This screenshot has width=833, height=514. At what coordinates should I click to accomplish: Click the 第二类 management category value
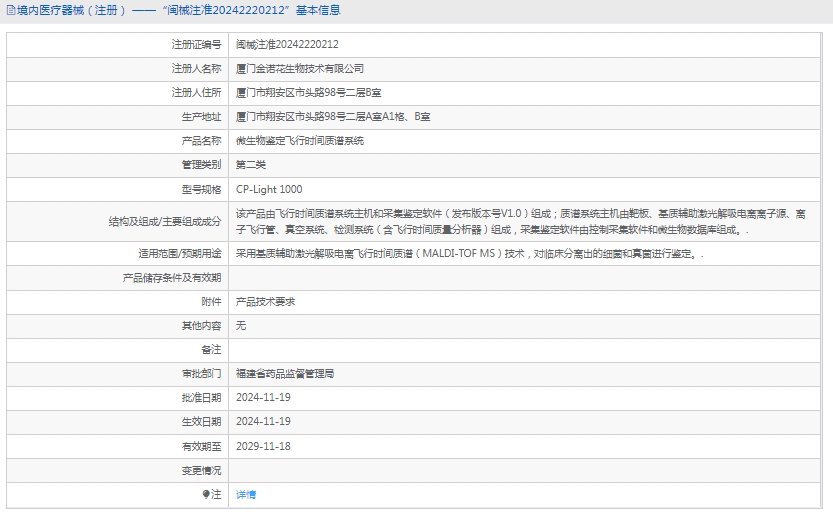tap(250, 165)
